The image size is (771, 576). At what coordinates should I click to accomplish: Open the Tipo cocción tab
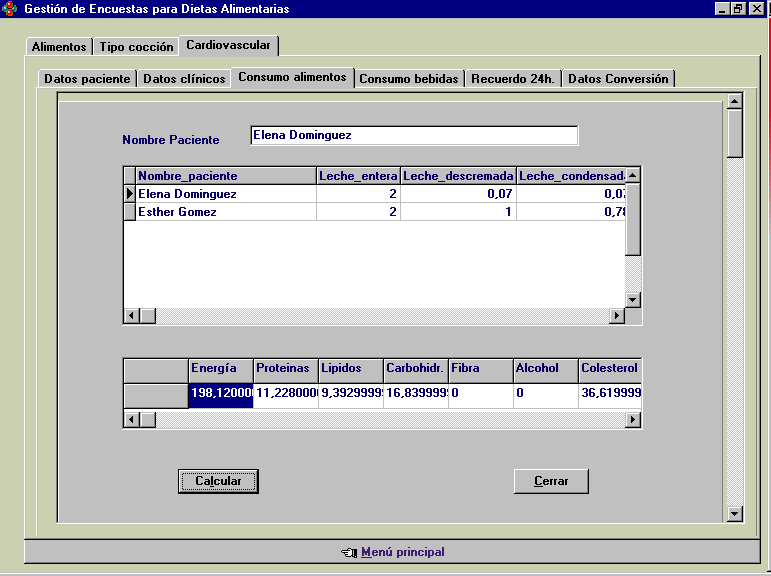click(136, 47)
